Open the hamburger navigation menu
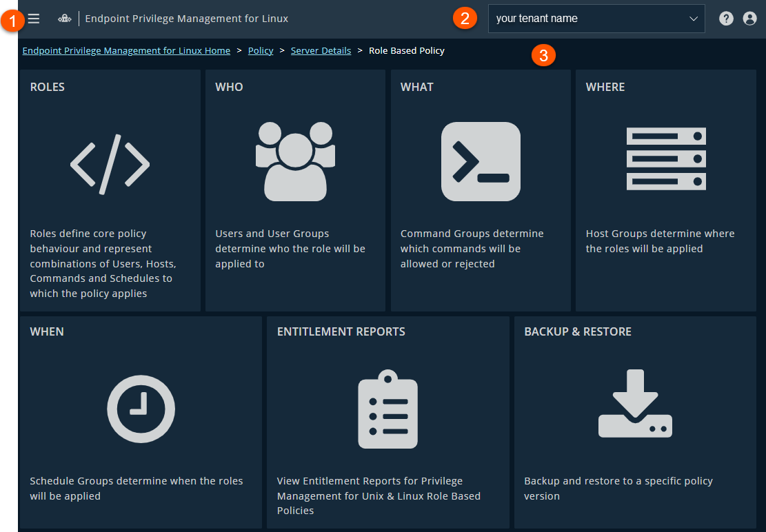 point(34,19)
